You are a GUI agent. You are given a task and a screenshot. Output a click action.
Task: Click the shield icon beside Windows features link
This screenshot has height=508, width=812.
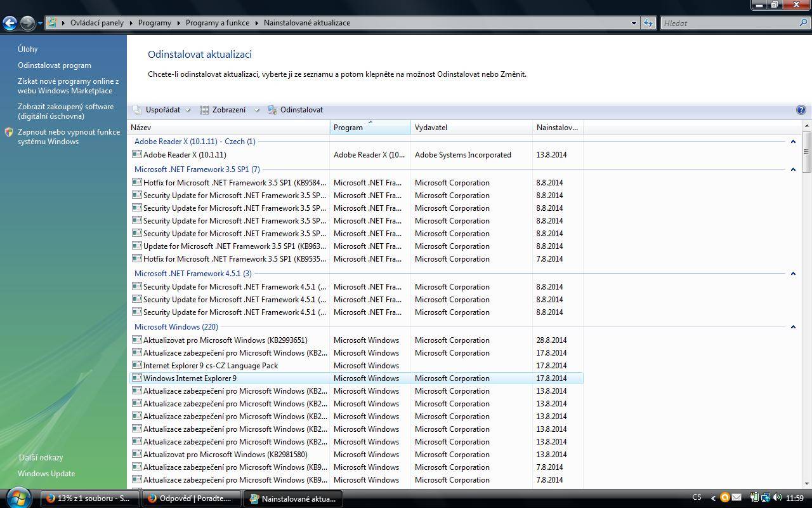9,132
